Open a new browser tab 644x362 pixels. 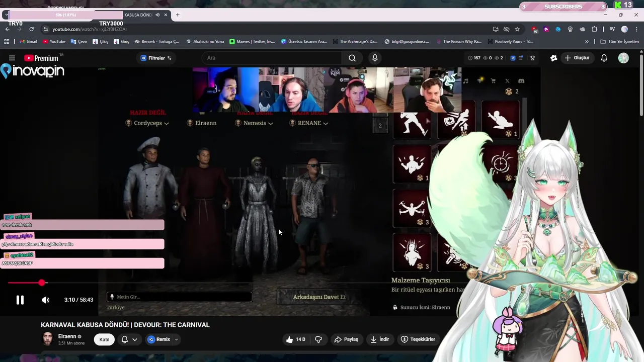(x=178, y=15)
